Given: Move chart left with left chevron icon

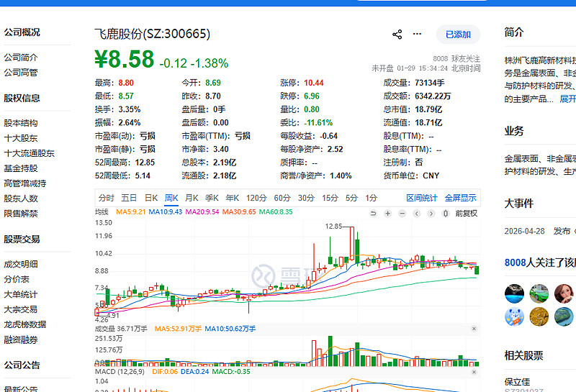Looking at the screenshot, I should tap(417, 213).
